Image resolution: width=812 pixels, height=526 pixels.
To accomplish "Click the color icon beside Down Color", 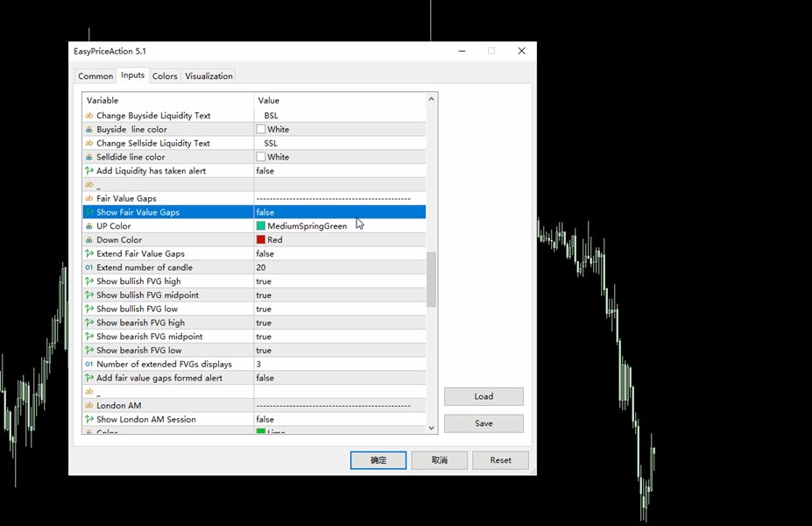I will [88, 240].
